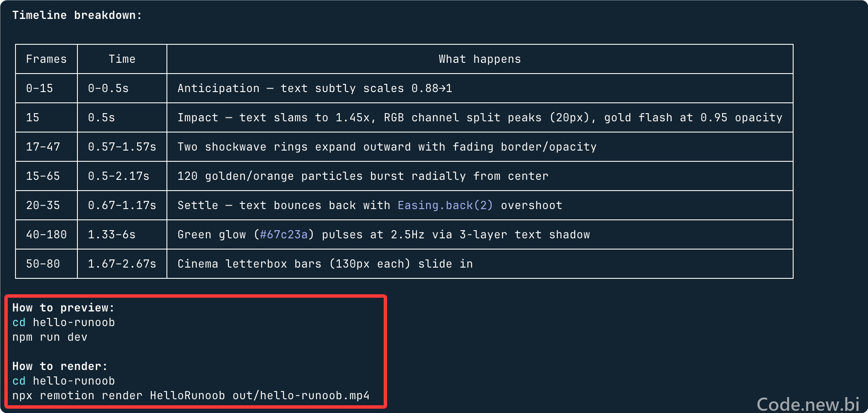Click the How to render heading
The height and width of the screenshot is (413, 868).
tap(60, 366)
